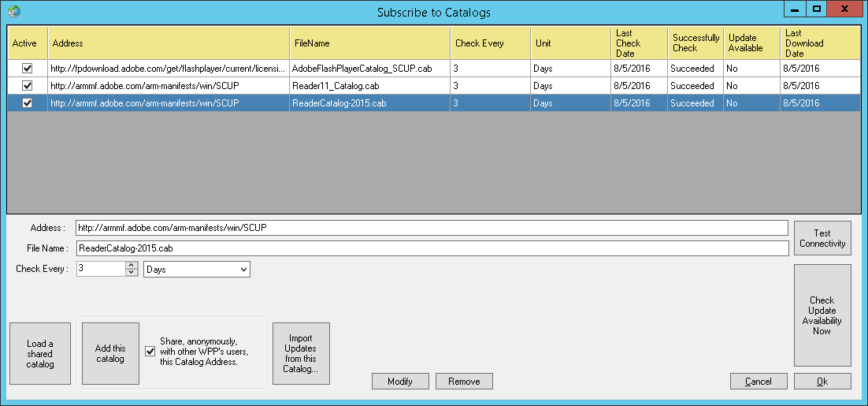The width and height of the screenshot is (868, 406).
Task: Click Unit 'Days' in Reader11_Catalog.cab row
Action: 571,86
